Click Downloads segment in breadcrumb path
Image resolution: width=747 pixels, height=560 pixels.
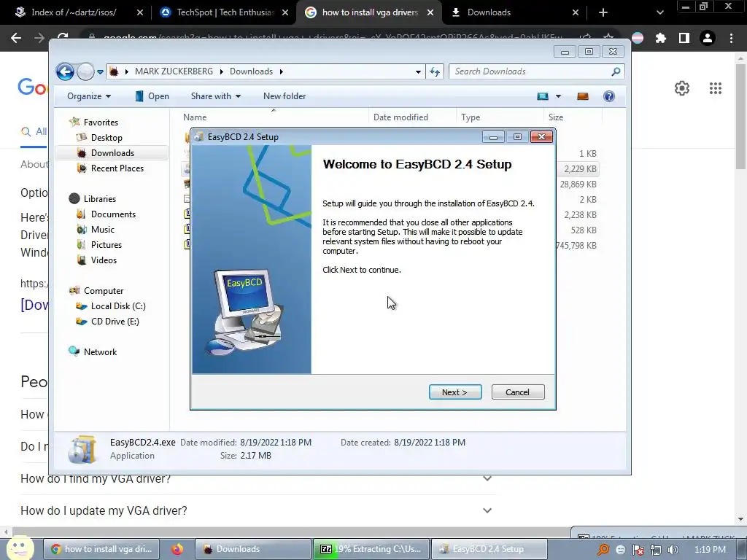[x=251, y=71]
